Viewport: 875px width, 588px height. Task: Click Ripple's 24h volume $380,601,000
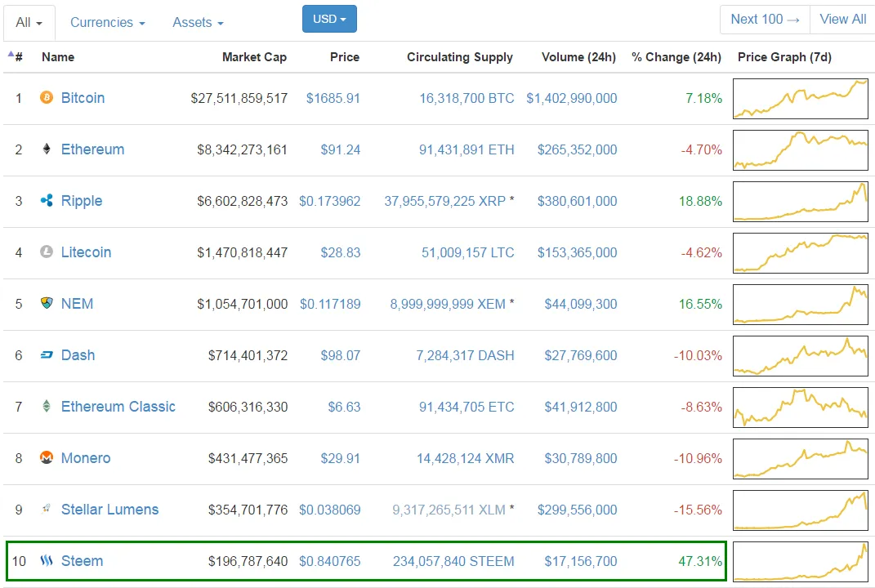click(577, 201)
